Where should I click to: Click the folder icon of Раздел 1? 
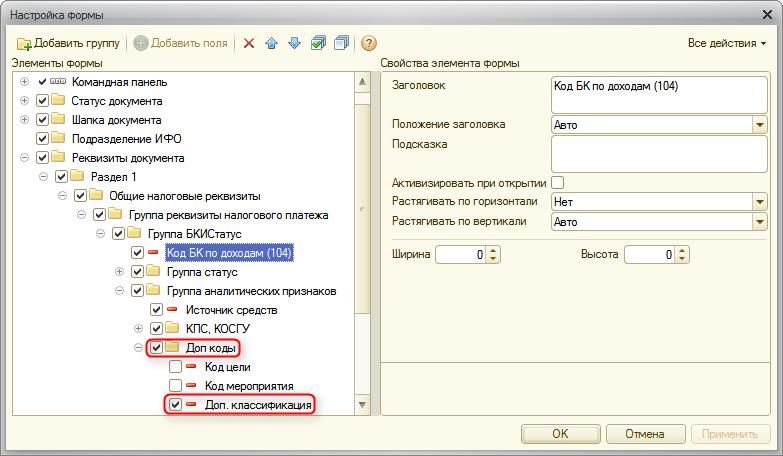click(77, 176)
